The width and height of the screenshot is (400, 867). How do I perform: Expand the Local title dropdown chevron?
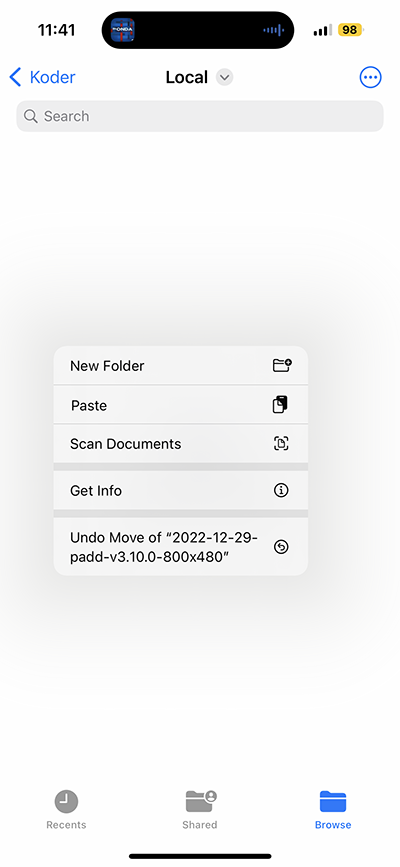pyautogui.click(x=224, y=77)
